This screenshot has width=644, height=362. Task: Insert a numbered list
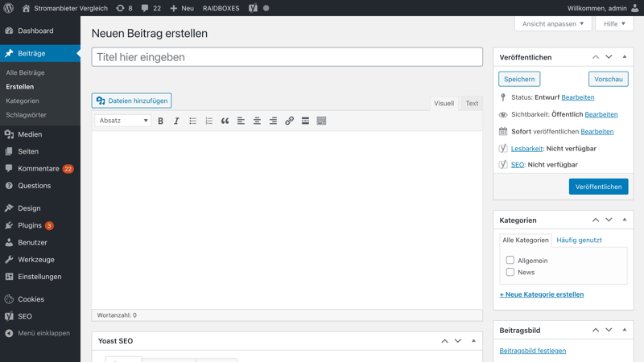point(208,121)
